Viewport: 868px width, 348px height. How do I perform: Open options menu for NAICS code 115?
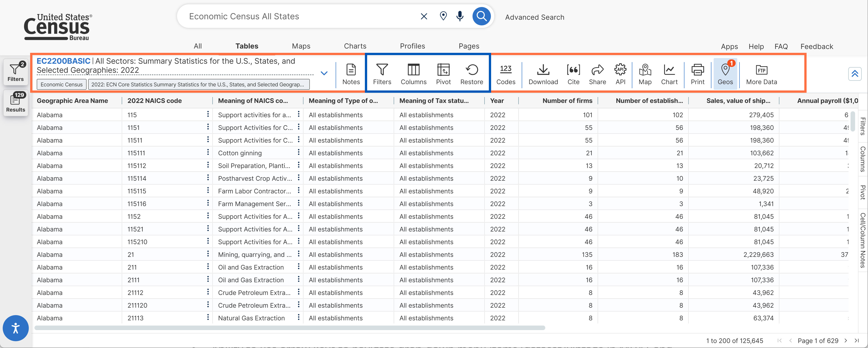pos(208,114)
